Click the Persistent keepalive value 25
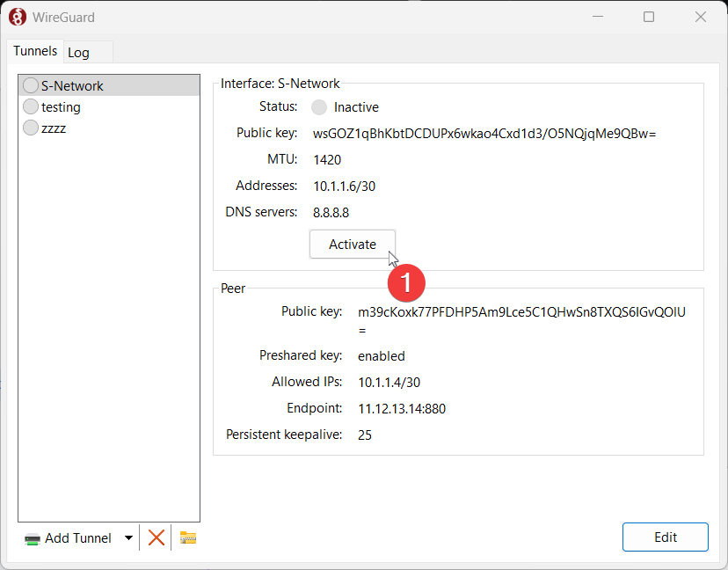The image size is (728, 570). point(365,435)
